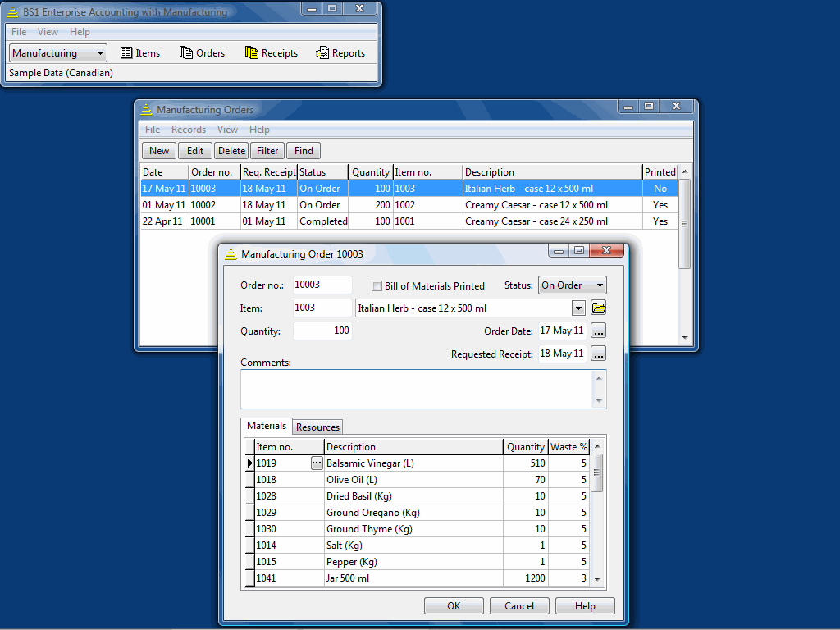840x630 pixels.
Task: Open the View menu in Manufacturing Orders window
Action: point(228,130)
